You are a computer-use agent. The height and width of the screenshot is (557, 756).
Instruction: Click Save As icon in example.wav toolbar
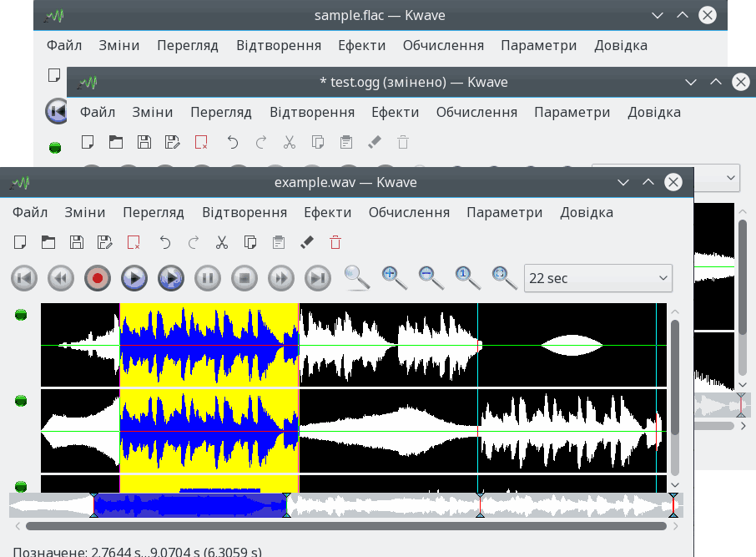(105, 242)
